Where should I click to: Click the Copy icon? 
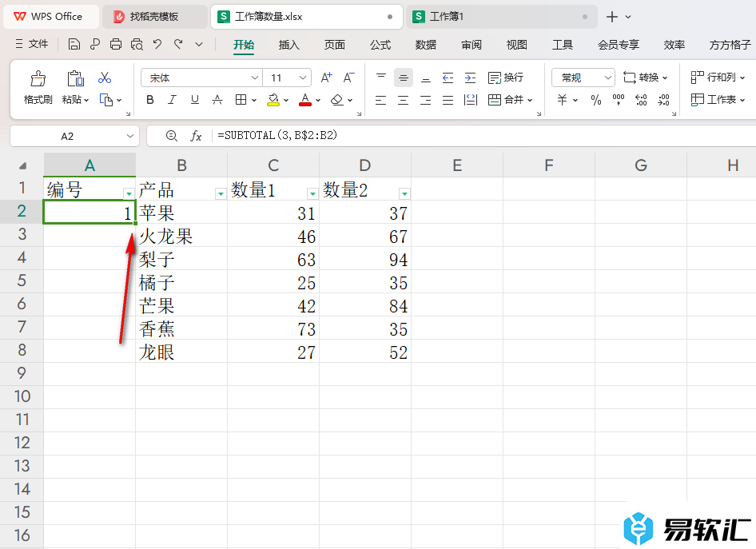tap(106, 100)
